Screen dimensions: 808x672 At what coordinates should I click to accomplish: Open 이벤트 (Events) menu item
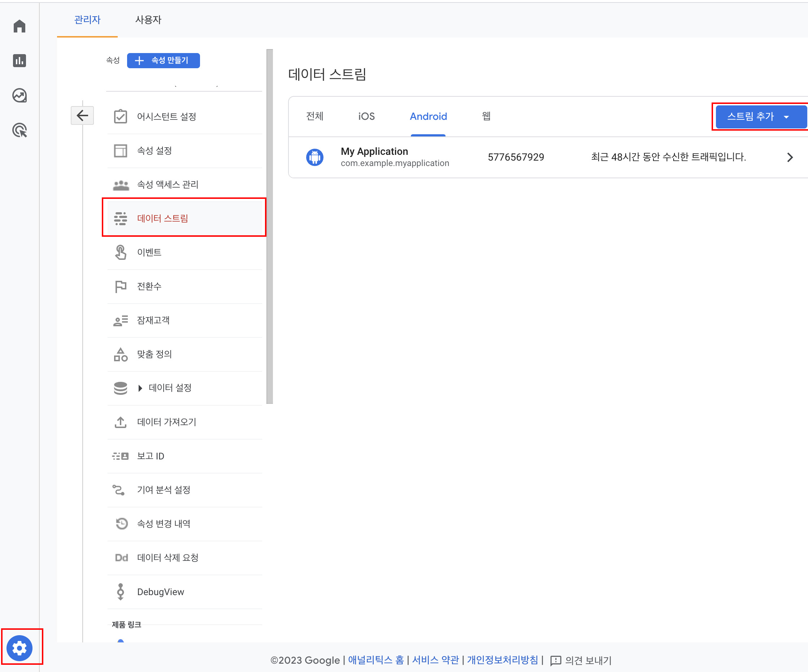149,252
